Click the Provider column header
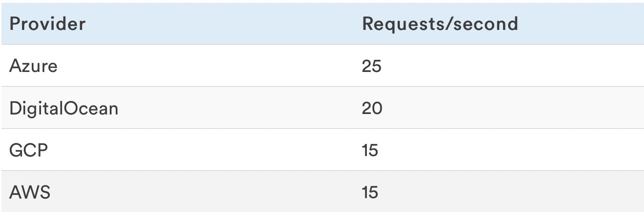 [x=48, y=24]
